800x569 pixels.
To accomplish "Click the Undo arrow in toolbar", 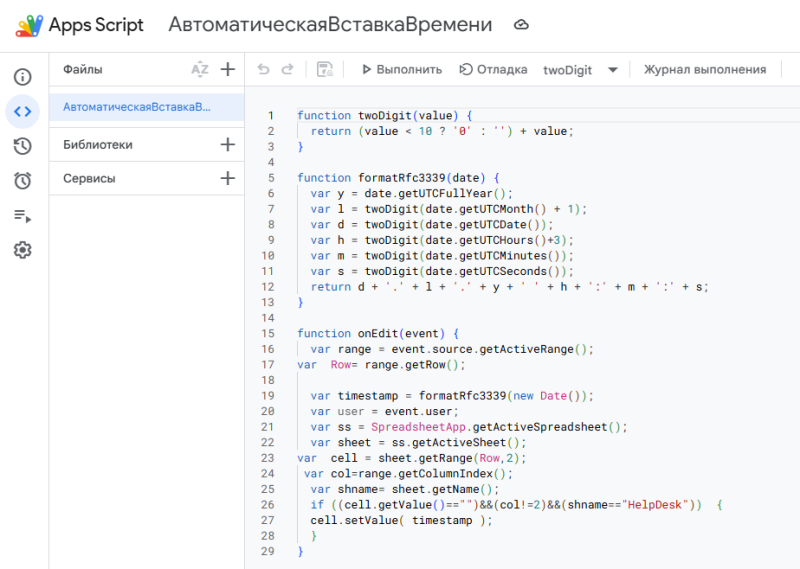I will click(263, 69).
